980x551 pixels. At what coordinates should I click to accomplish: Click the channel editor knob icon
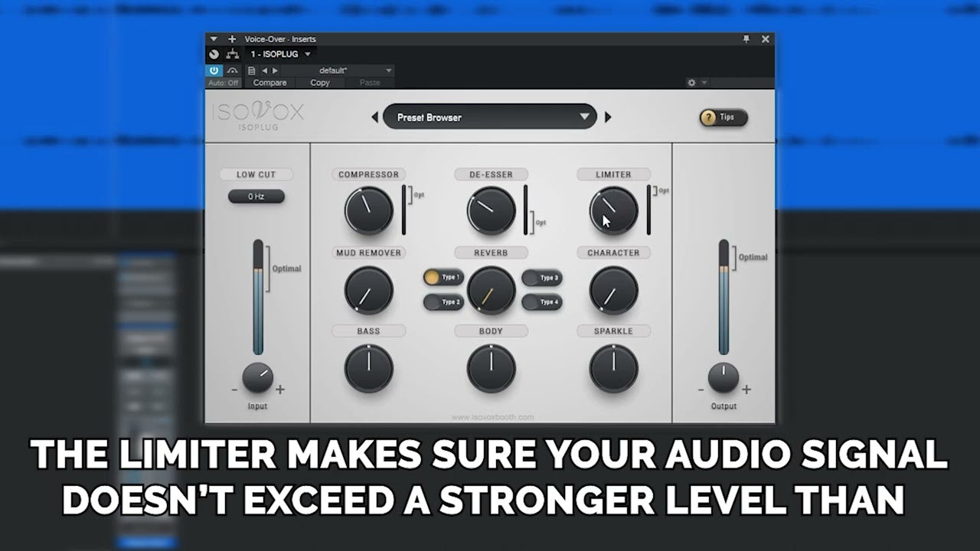(x=214, y=54)
